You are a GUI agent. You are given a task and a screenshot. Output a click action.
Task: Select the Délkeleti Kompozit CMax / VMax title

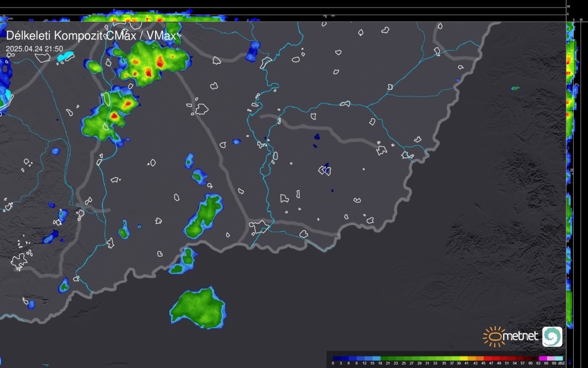click(x=92, y=36)
